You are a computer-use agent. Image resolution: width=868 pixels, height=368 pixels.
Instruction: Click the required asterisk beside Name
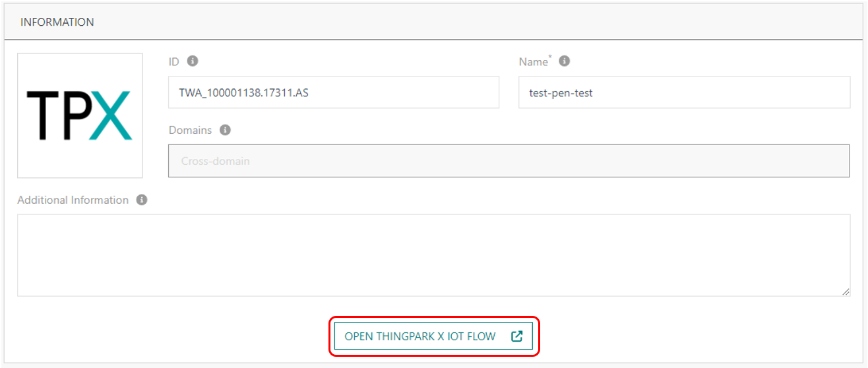tap(550, 58)
